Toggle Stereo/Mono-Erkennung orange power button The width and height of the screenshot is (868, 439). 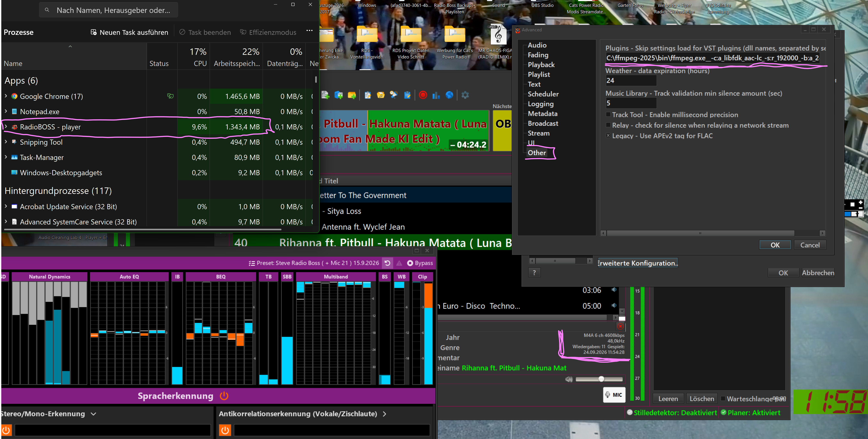click(x=6, y=430)
